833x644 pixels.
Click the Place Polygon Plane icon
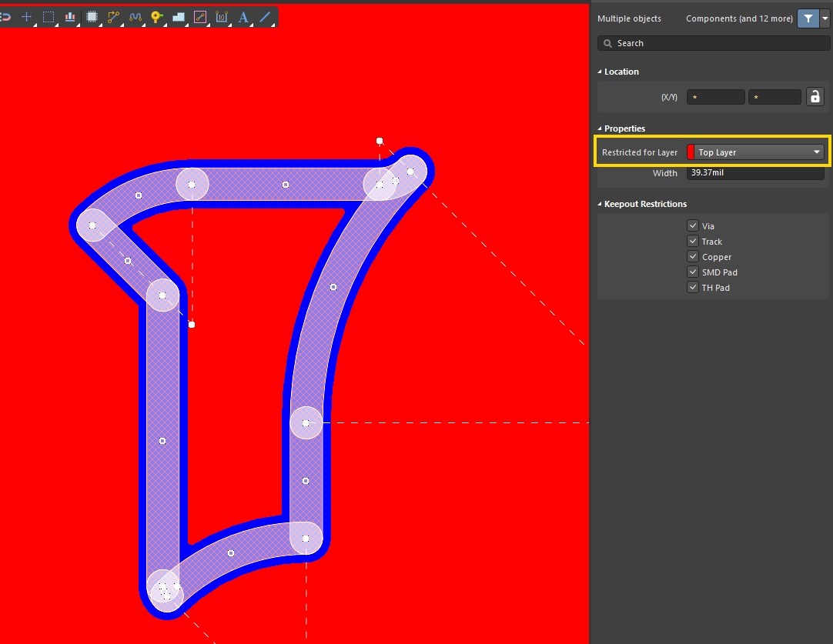(178, 16)
